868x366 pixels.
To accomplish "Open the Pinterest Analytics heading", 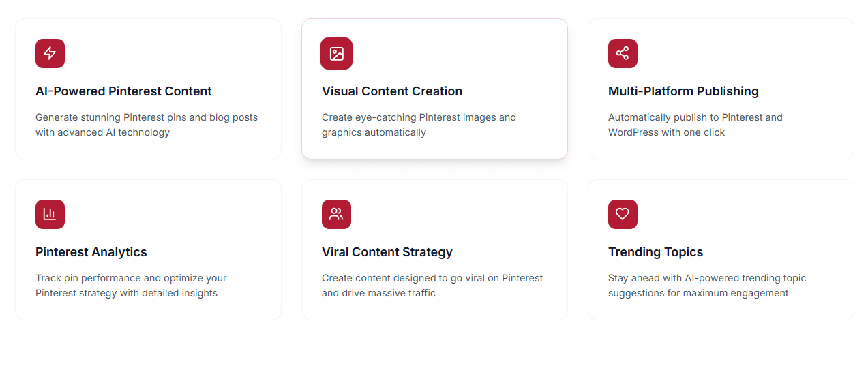I will click(91, 252).
